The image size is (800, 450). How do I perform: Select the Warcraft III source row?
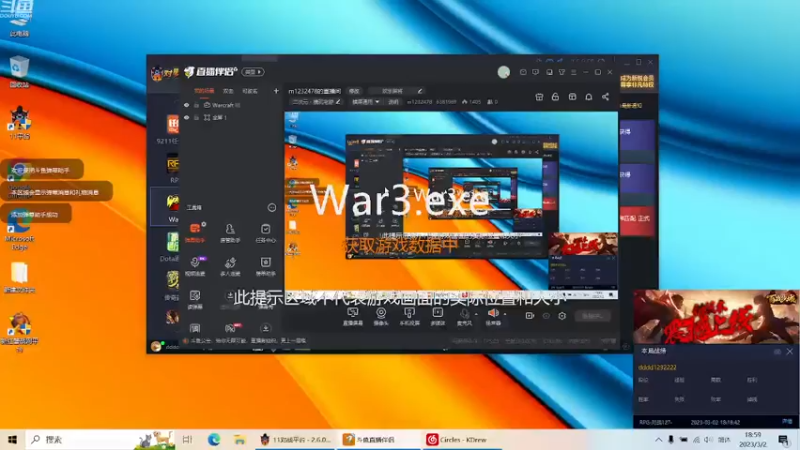(232, 105)
